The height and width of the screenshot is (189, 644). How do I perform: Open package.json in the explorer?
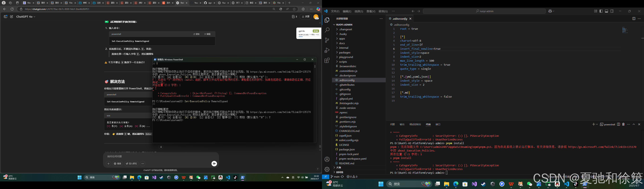coord(347,150)
